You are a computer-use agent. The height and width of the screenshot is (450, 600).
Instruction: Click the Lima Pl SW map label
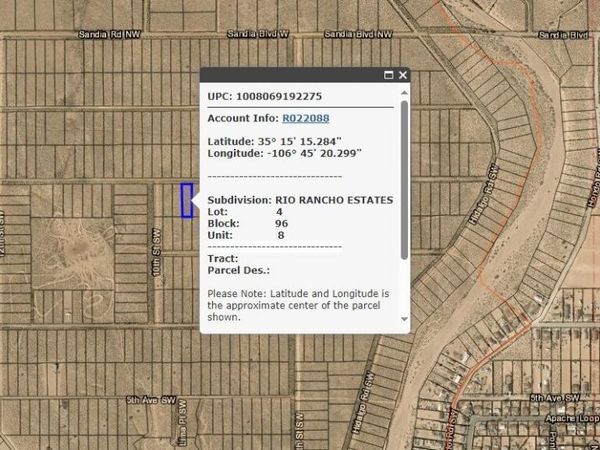click(182, 421)
